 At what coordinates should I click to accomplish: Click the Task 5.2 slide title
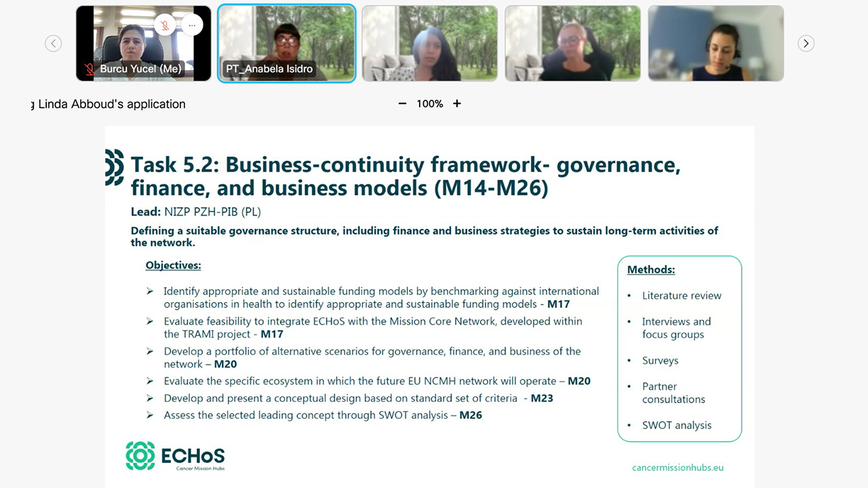click(405, 175)
